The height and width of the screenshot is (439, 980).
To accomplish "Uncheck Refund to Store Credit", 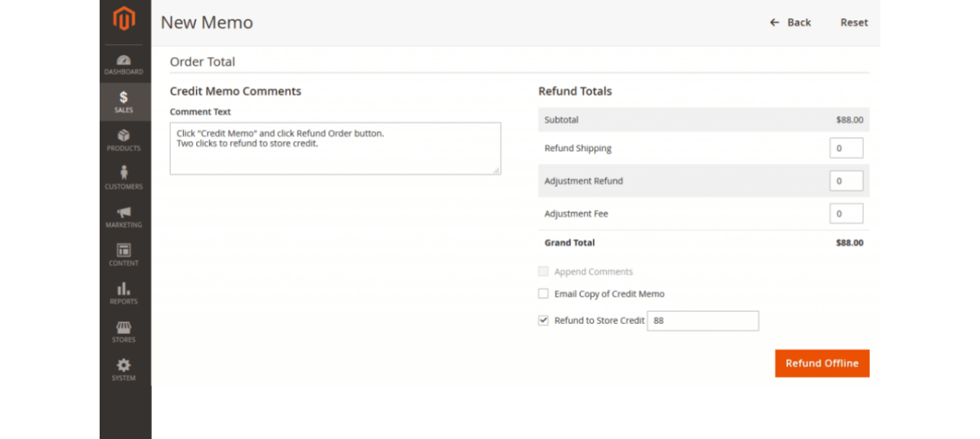I will click(x=543, y=321).
